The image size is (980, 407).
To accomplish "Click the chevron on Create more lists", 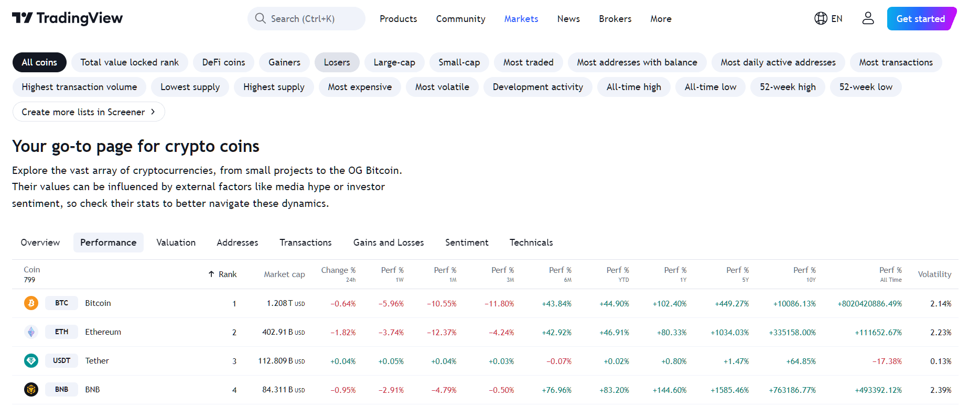I will 153,112.
